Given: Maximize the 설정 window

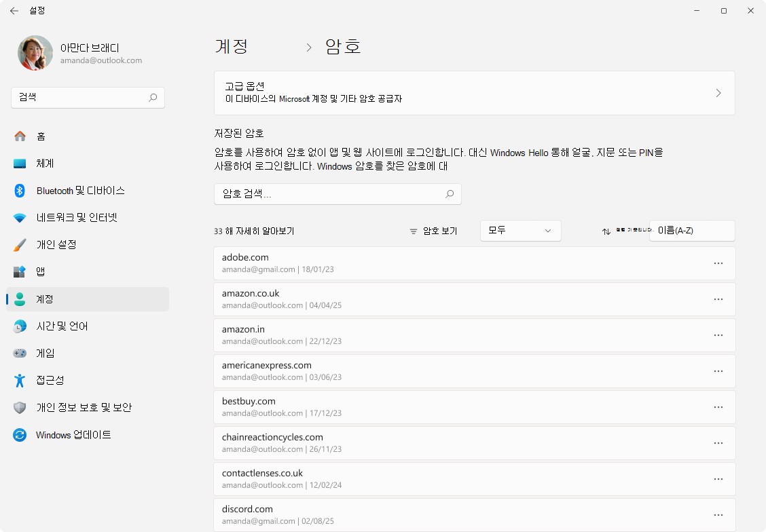Looking at the screenshot, I should pyautogui.click(x=724, y=11).
